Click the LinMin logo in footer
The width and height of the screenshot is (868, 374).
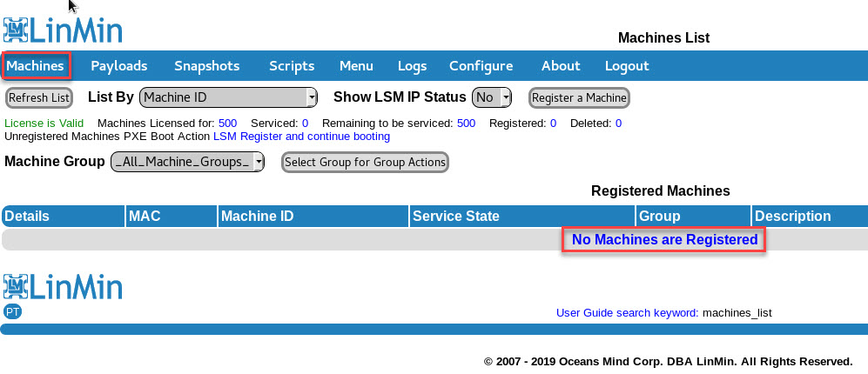point(63,286)
